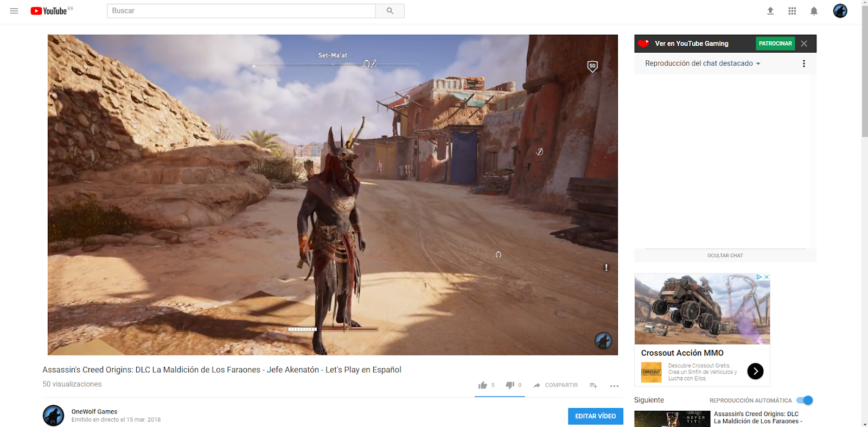Click the Crossout logo thumbnail
Image resolution: width=868 pixels, height=427 pixels.
point(651,372)
